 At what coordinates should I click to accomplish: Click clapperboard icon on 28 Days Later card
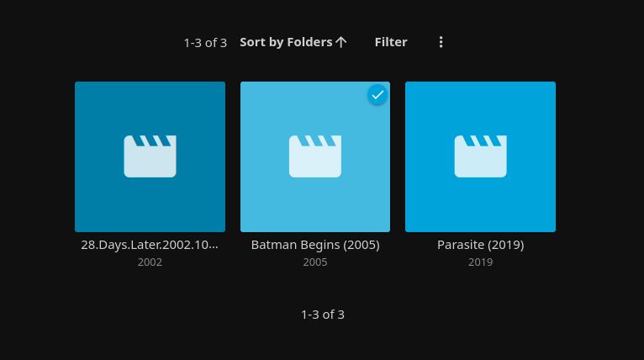150,156
